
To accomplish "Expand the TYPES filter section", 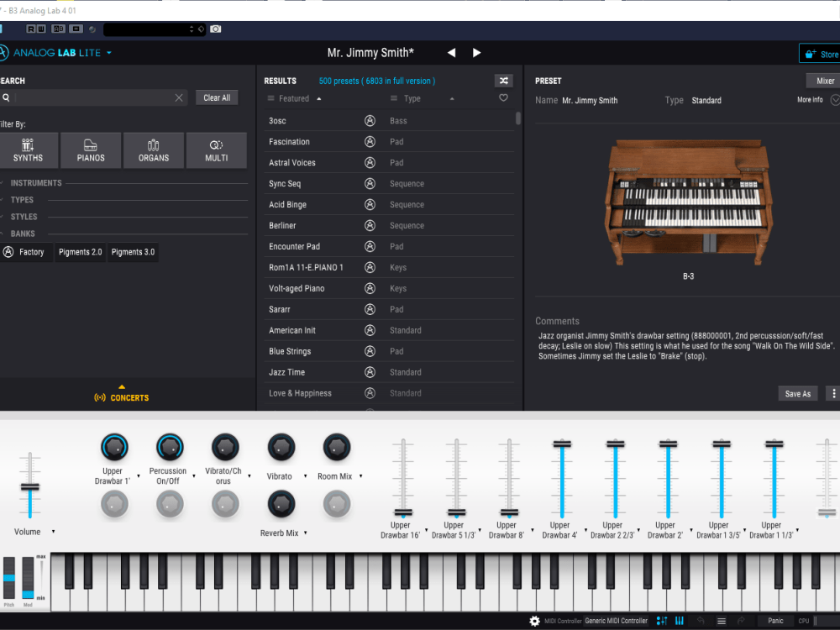I will (22, 200).
